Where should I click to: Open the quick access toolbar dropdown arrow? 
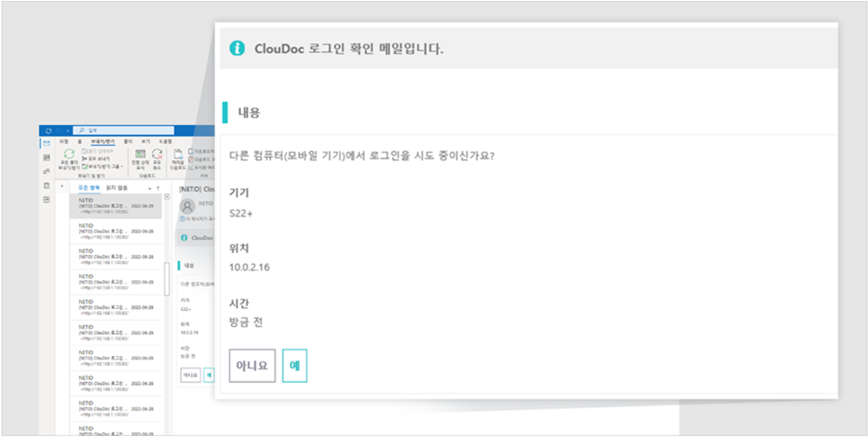(x=67, y=131)
